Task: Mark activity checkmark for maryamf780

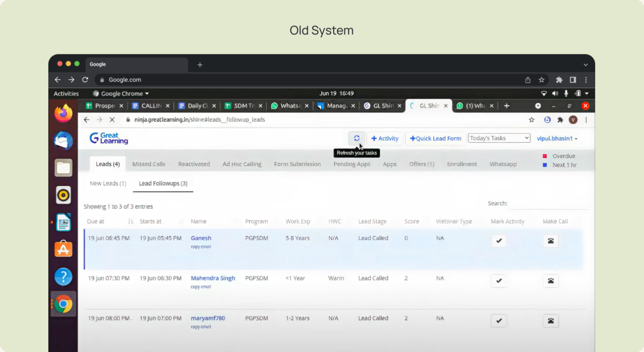Action: point(499,321)
